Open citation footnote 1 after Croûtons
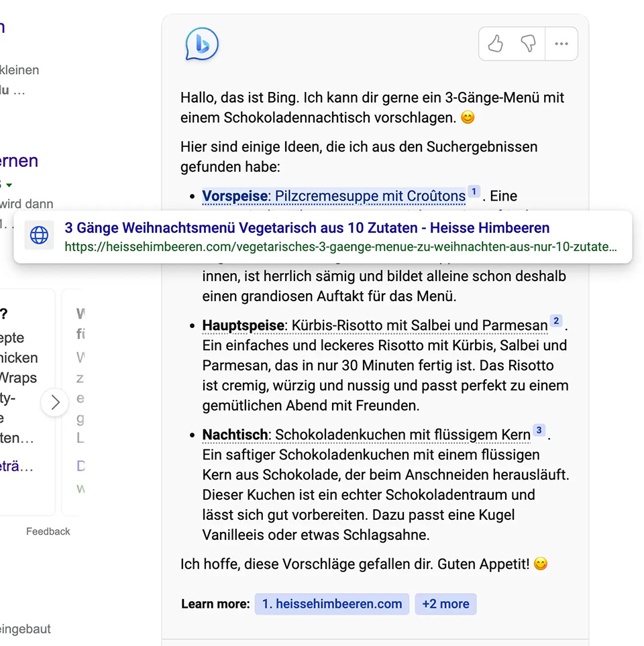644x646 pixels. coord(474,192)
